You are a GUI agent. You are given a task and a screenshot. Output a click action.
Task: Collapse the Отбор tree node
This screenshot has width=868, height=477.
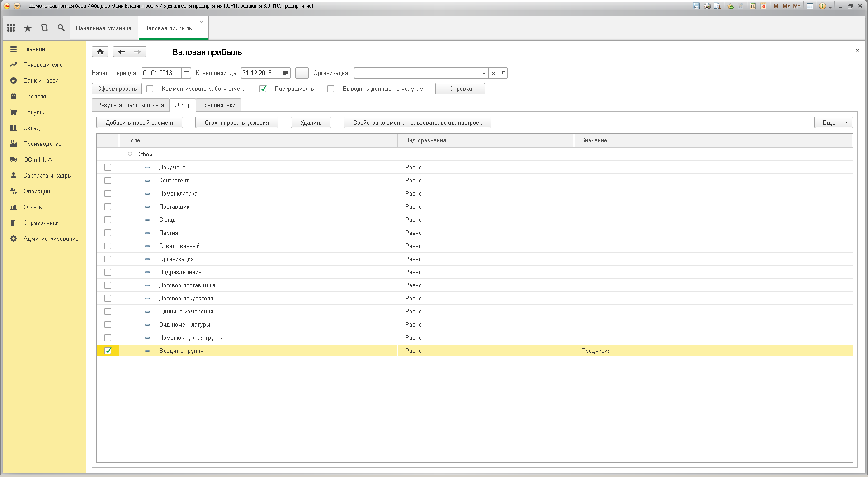tap(130, 154)
